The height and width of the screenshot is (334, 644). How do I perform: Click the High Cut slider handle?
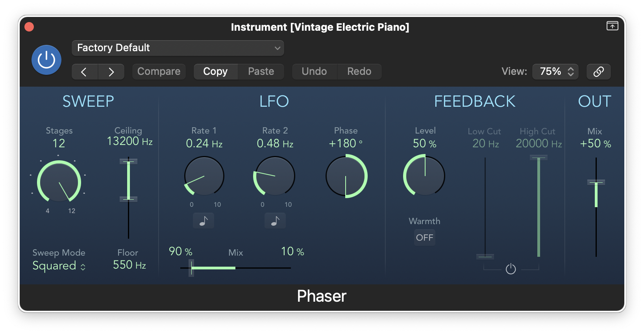tap(539, 158)
